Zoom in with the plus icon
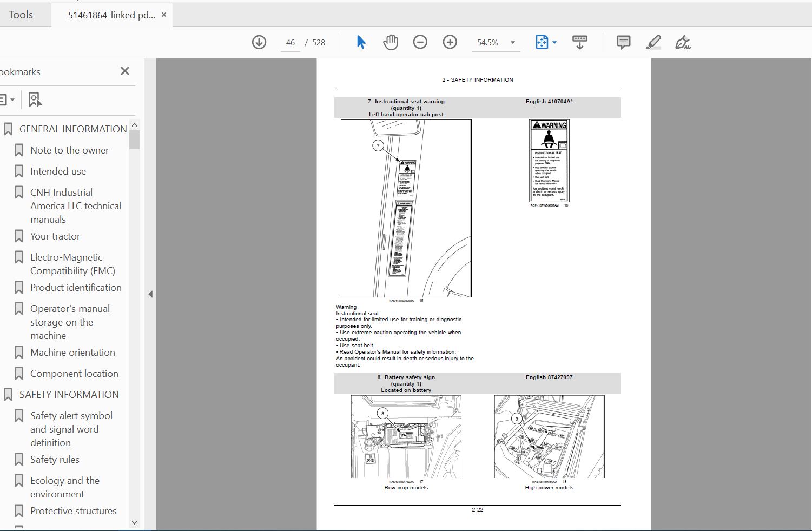Image resolution: width=812 pixels, height=531 pixels. [x=450, y=42]
